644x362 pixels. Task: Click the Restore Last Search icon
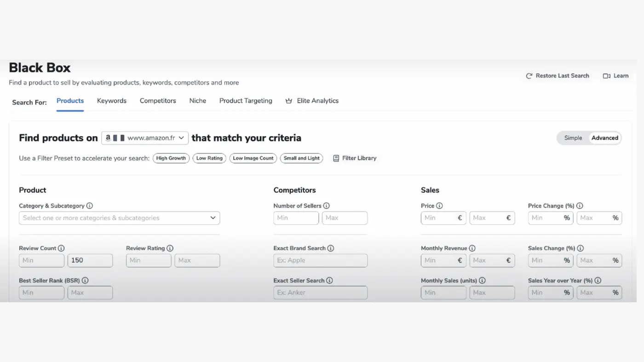click(529, 76)
